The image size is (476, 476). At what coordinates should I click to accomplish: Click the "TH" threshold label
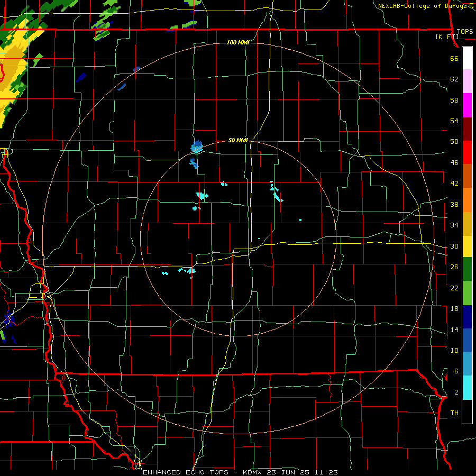pos(454,413)
